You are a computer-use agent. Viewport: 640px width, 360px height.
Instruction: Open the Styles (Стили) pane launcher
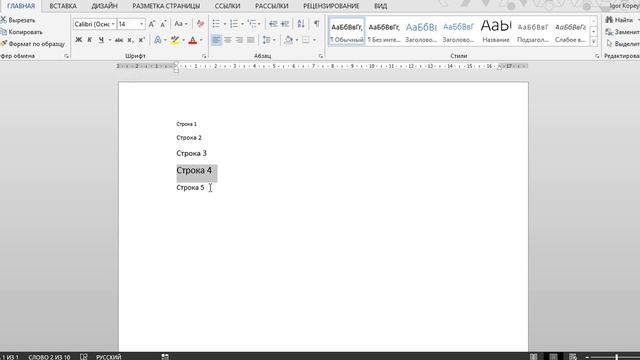(x=597, y=56)
